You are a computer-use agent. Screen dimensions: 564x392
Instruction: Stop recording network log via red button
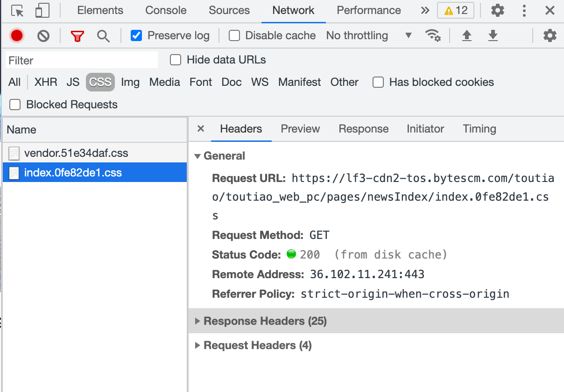[17, 35]
